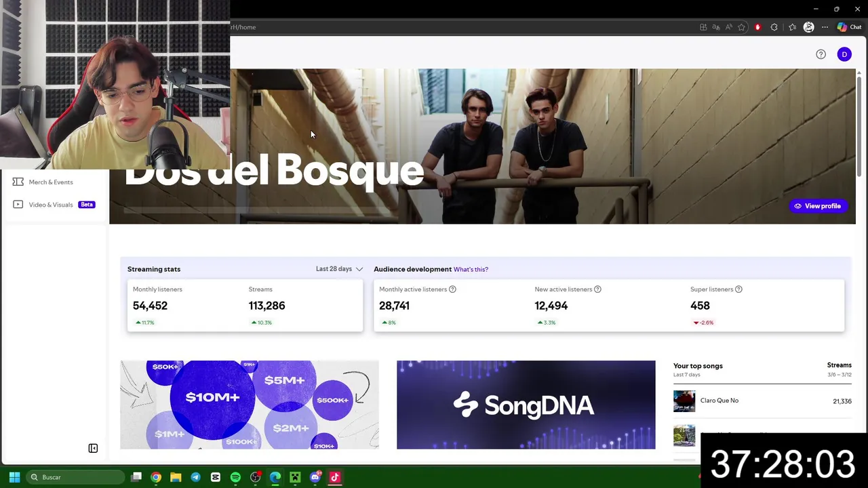Viewport: 868px width, 488px height.
Task: Click the 12,494 new active listeners value
Action: point(551,306)
